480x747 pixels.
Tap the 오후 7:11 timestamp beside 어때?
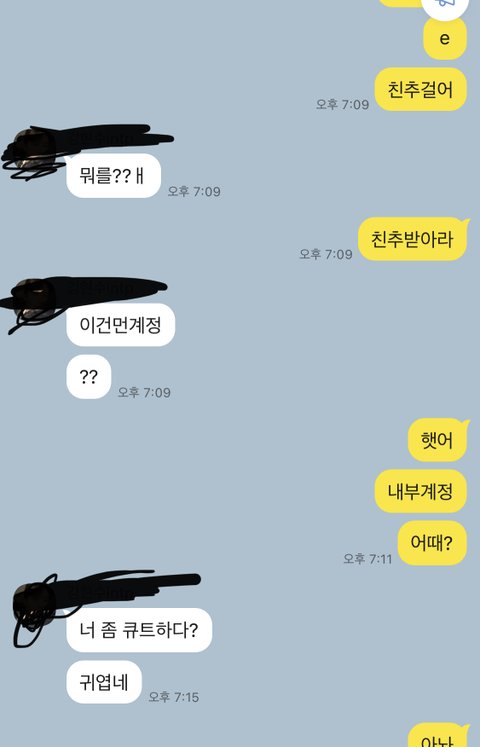pyautogui.click(x=368, y=558)
